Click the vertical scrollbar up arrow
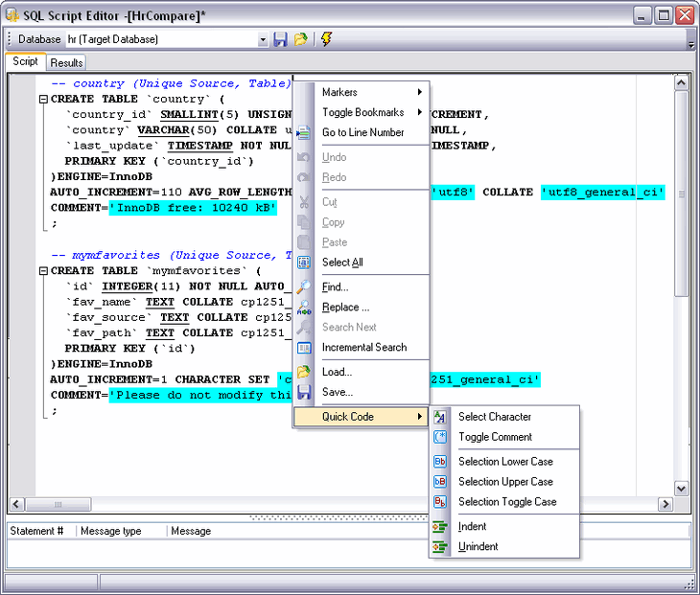Image resolution: width=700 pixels, height=595 pixels. pos(681,83)
